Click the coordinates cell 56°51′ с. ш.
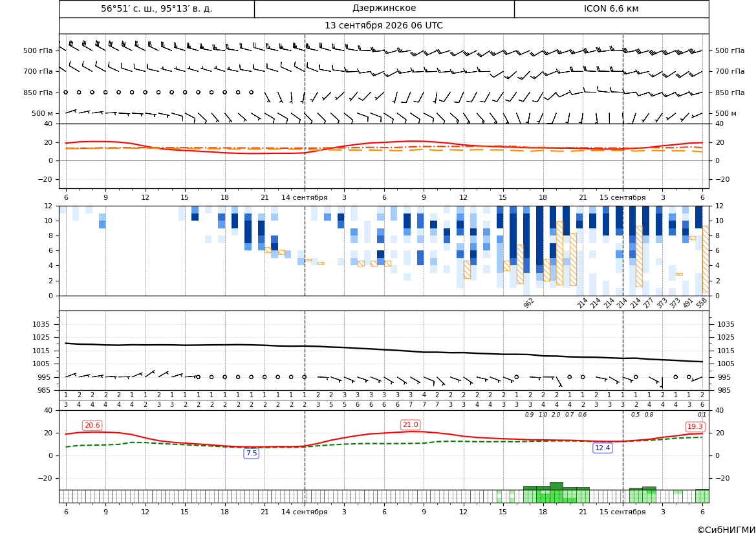 [157, 8]
